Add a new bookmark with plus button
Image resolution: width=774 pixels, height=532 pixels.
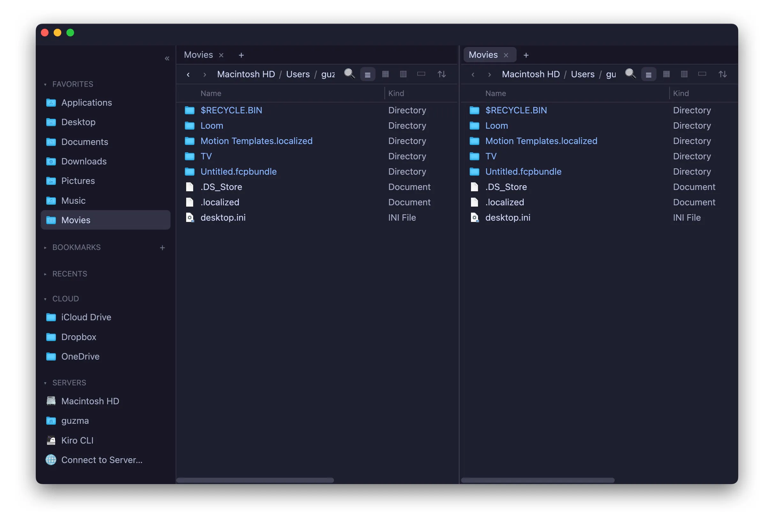coord(162,248)
